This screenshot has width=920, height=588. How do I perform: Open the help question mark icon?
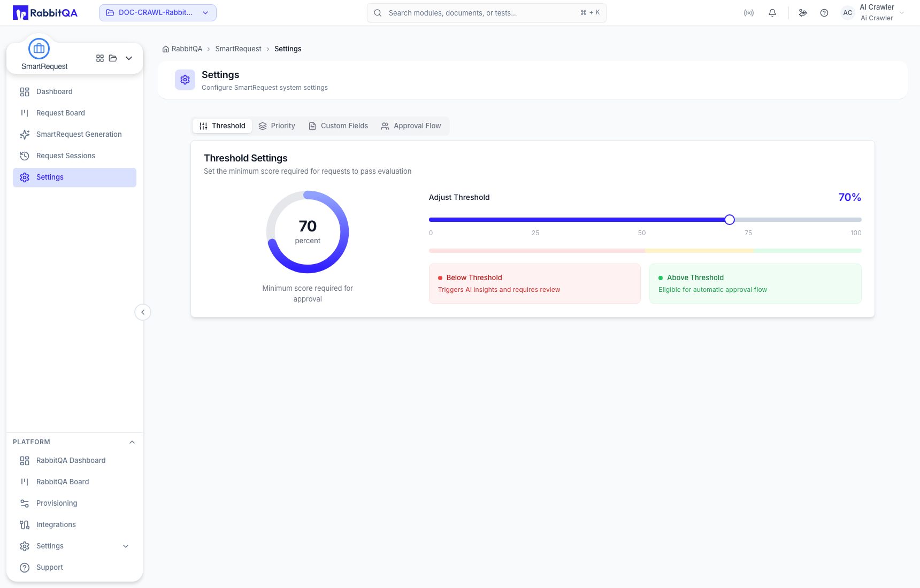[824, 13]
